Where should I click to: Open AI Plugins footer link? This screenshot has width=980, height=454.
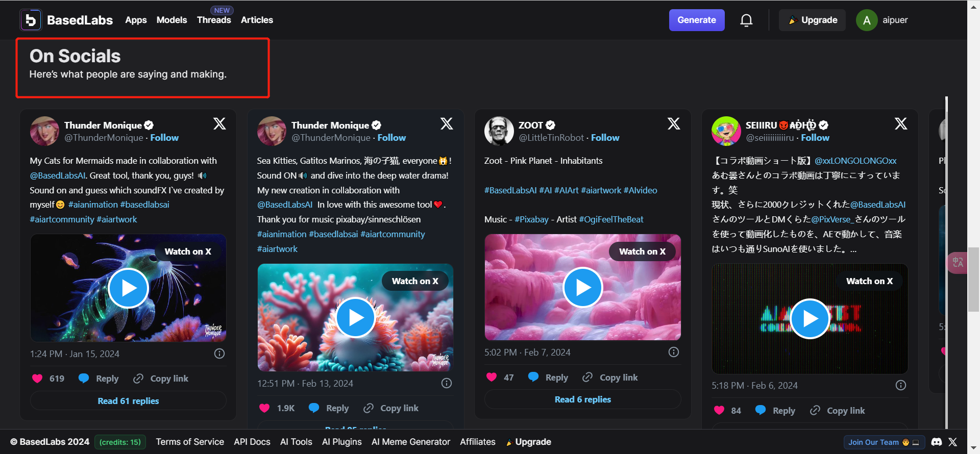click(x=342, y=442)
